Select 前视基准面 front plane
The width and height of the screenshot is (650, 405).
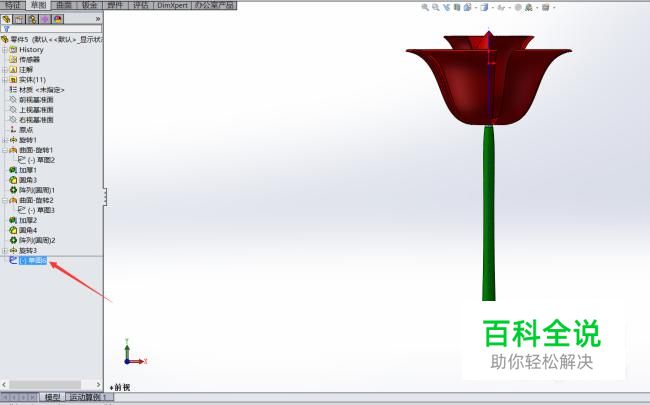point(32,99)
